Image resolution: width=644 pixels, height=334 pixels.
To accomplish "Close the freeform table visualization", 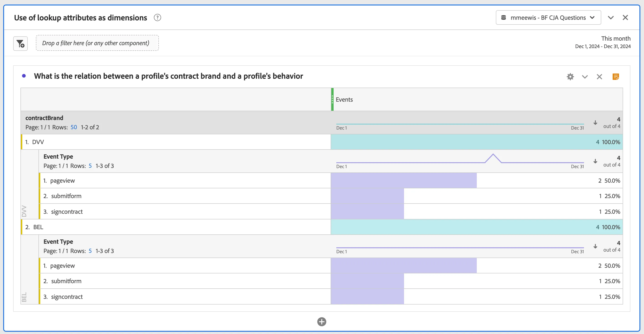I will [x=599, y=77].
